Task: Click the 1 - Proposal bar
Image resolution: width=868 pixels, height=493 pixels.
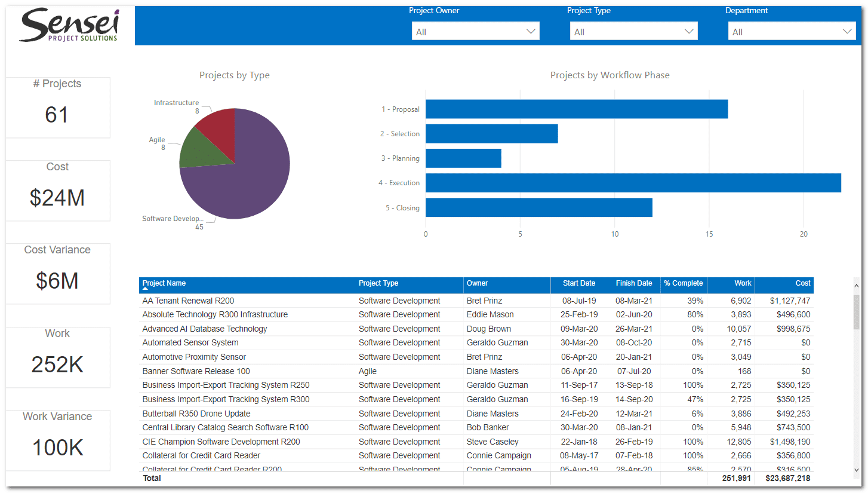Action: click(x=576, y=109)
